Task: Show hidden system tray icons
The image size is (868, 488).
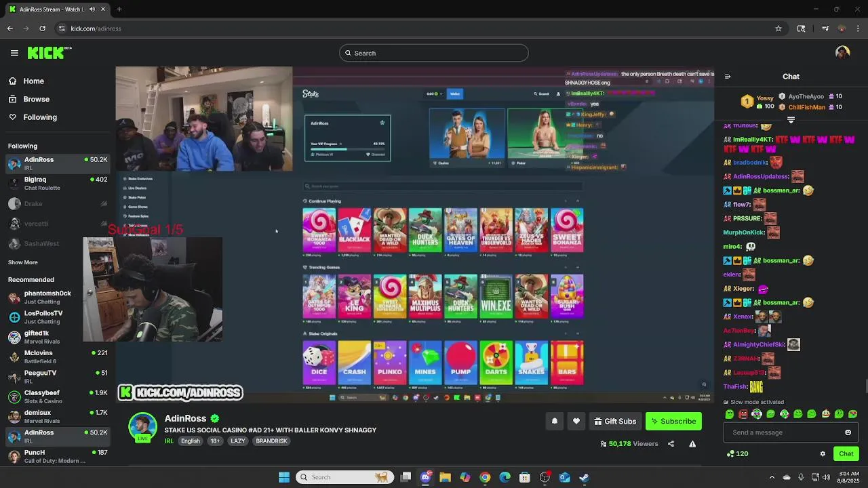Action: coord(772,477)
